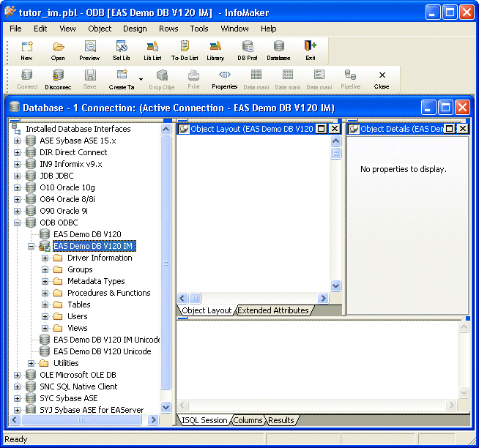This screenshot has height=448, width=479.
Task: Expand the ASE Sybase ASE 15.x node
Action: point(17,141)
